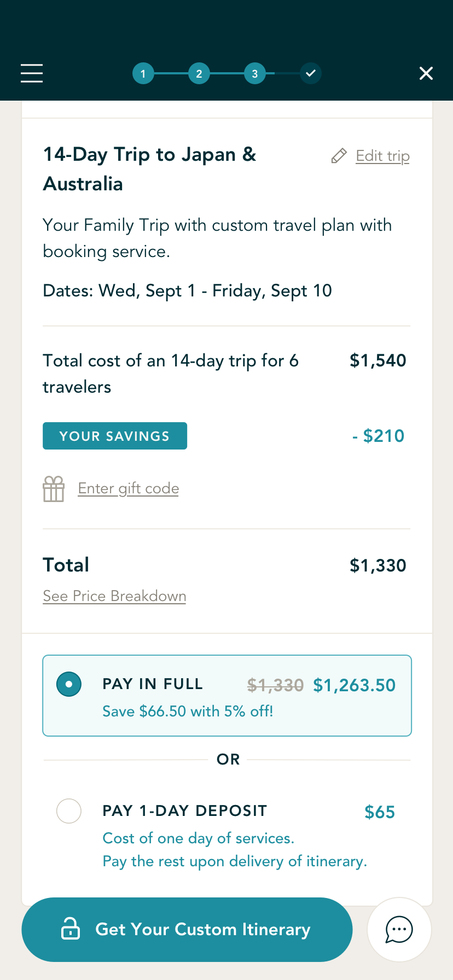This screenshot has height=980, width=453.
Task: Select the Pay in Full radio button
Action: tap(69, 684)
